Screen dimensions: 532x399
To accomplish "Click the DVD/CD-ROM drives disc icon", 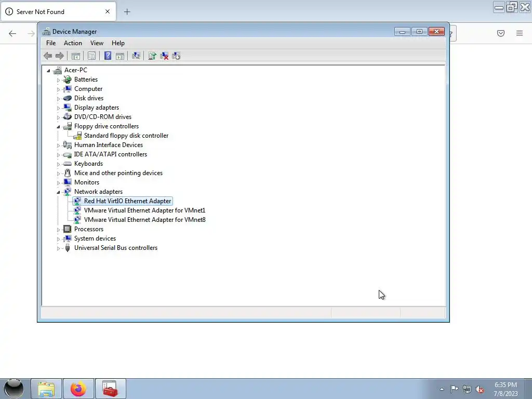I will [x=68, y=117].
